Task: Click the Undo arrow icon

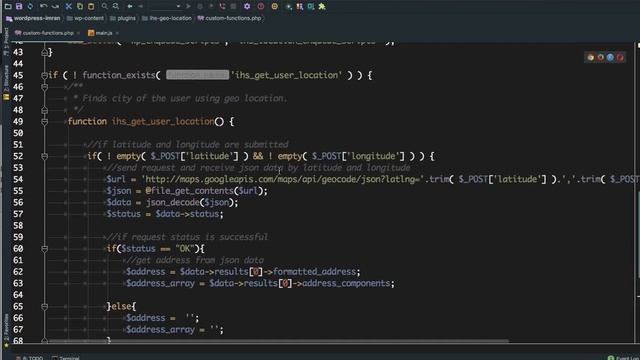Action: [44, 6]
